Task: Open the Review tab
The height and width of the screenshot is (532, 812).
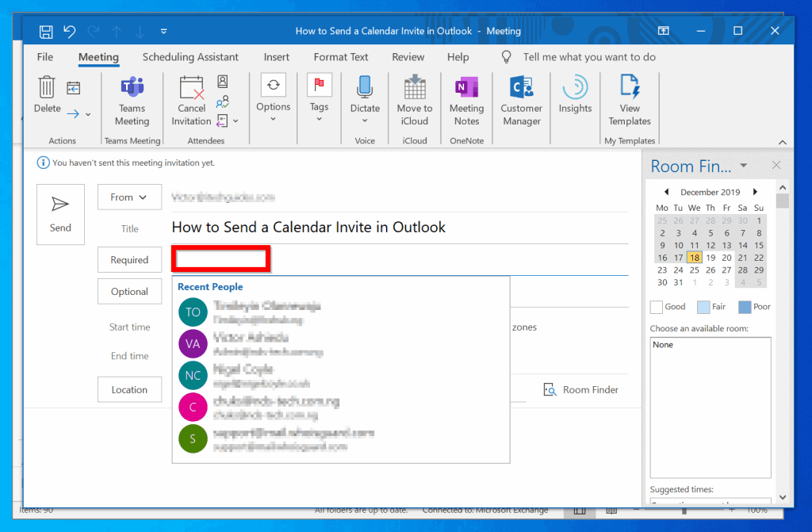Action: point(408,57)
